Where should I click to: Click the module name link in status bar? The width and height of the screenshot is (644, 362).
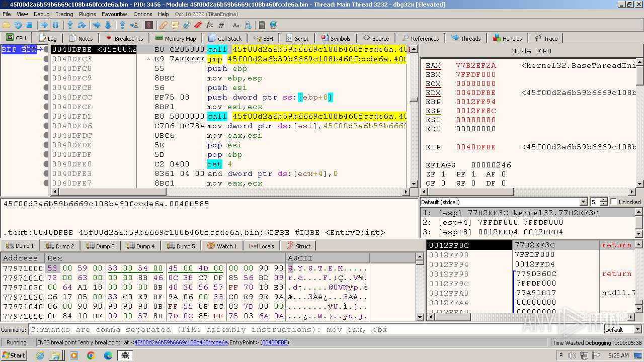pyautogui.click(x=181, y=342)
